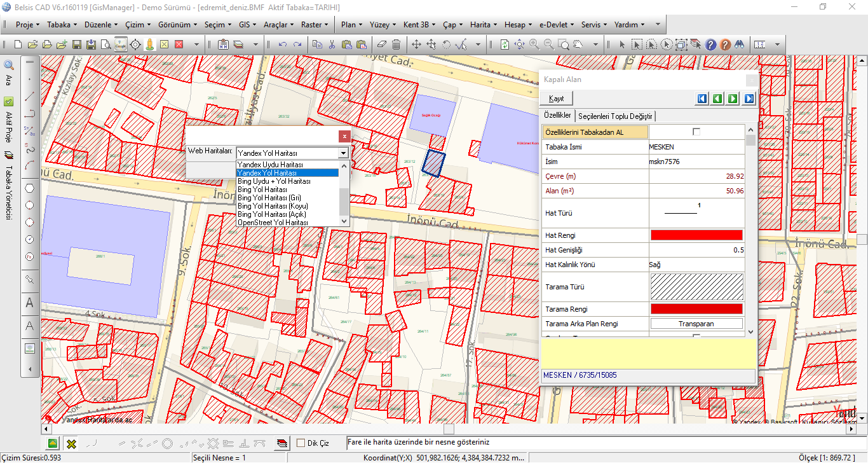Viewport: 868px width, 463px height.
Task: Click the Zoom out magnifier icon
Action: click(548, 45)
